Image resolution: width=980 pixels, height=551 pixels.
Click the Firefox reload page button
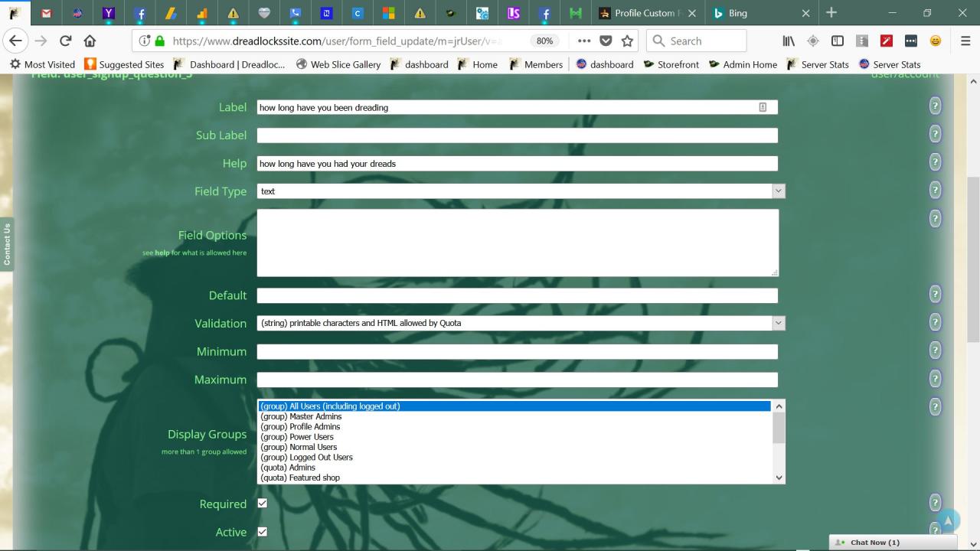tap(66, 41)
